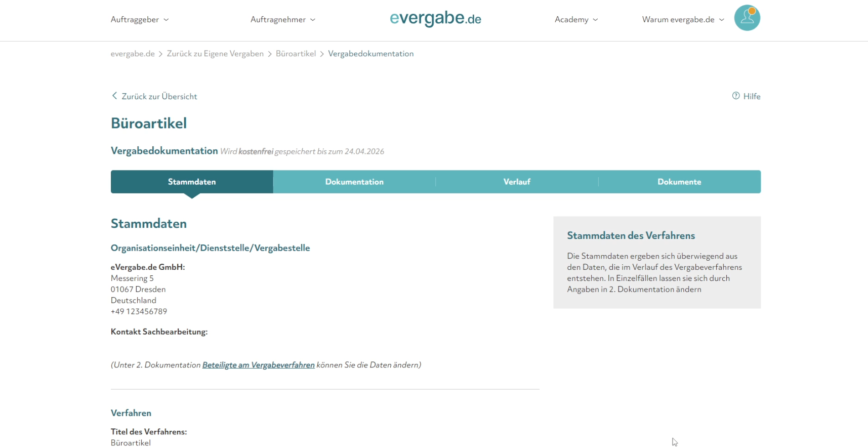Switch to the Dokumentation tab
Screen dimensions: 868x448
click(x=354, y=182)
